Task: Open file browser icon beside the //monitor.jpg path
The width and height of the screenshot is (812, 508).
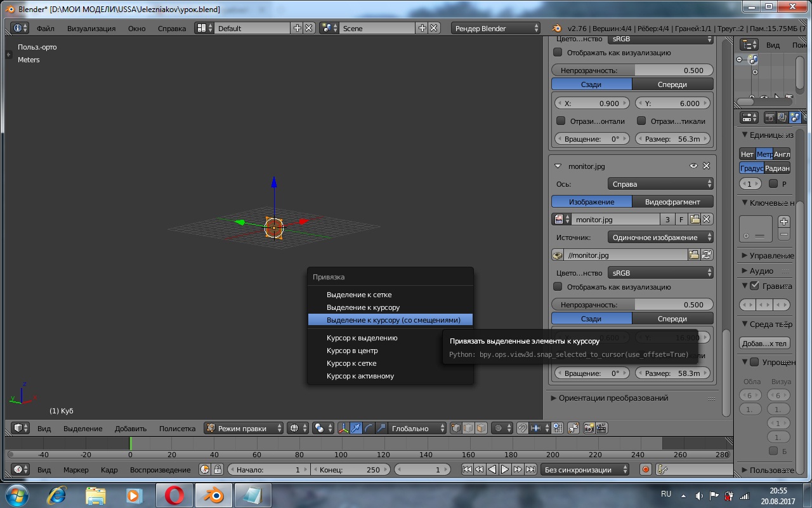Action: pos(694,255)
